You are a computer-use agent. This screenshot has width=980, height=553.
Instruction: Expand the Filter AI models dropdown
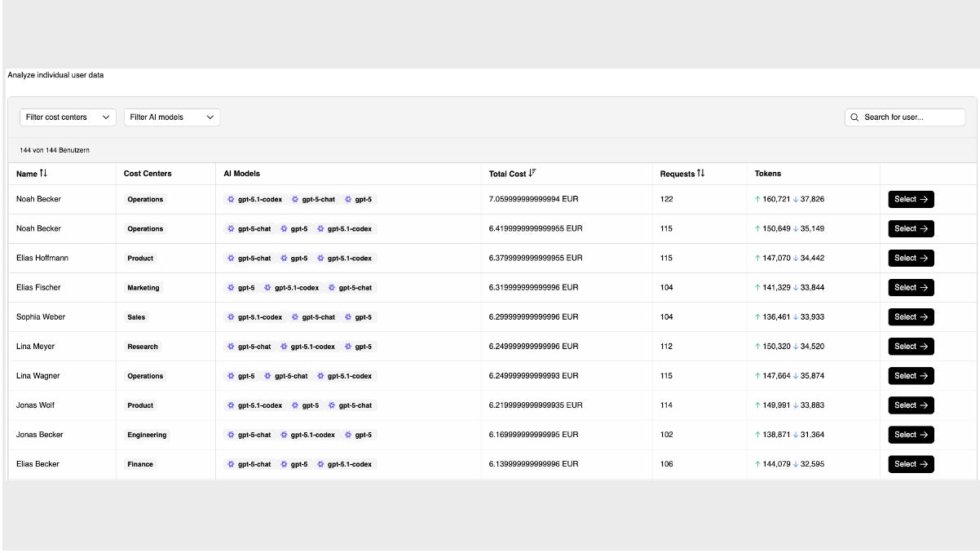[172, 117]
